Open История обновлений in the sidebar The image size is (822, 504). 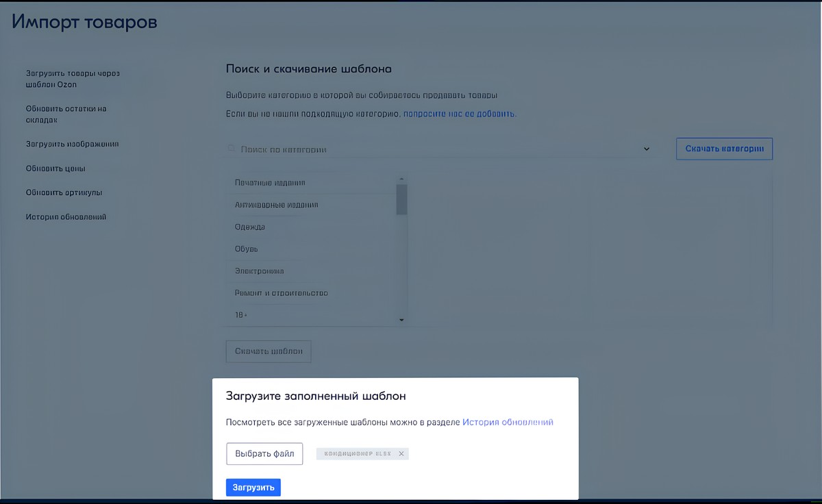(x=66, y=217)
